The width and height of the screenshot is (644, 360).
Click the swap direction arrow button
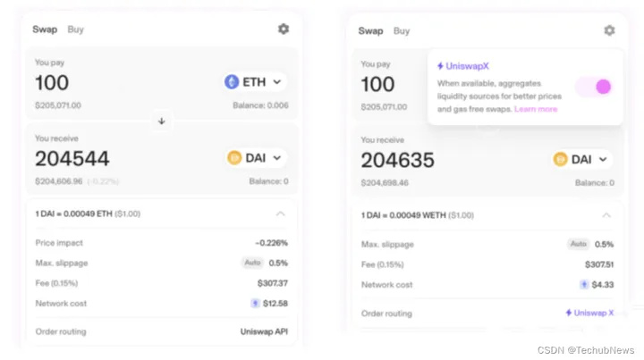click(x=162, y=121)
